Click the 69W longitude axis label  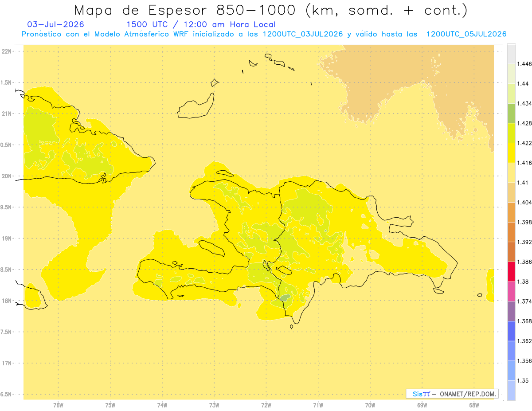click(422, 405)
